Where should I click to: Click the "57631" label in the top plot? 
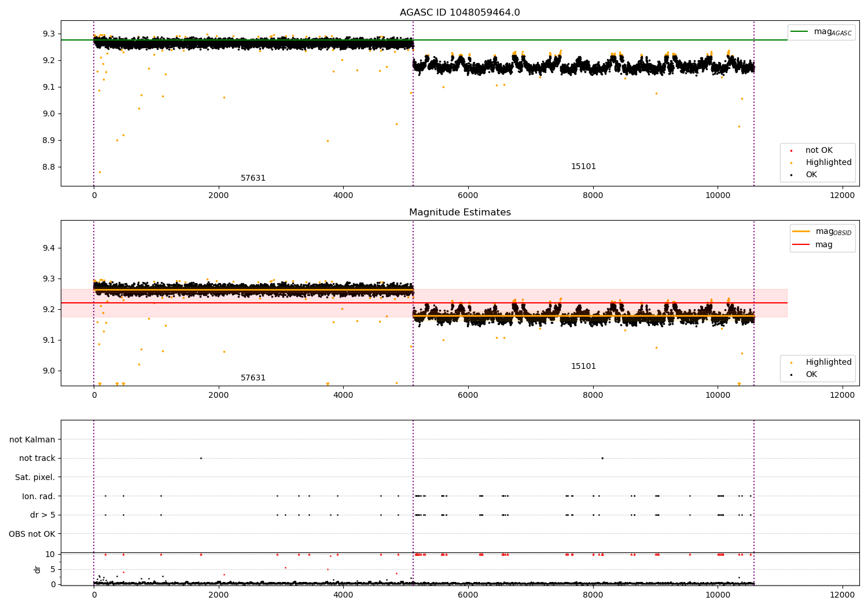point(253,178)
